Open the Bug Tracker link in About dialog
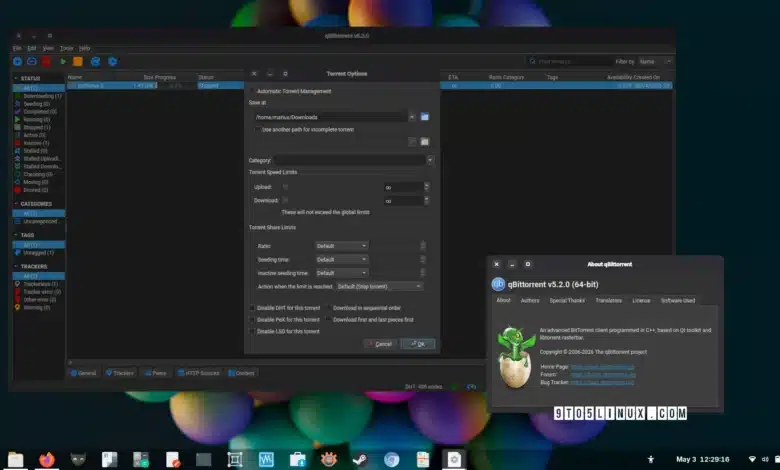 pos(602,382)
